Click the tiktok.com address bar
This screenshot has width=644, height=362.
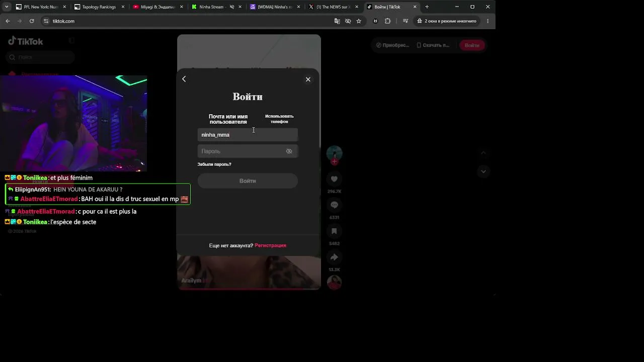tap(191, 21)
